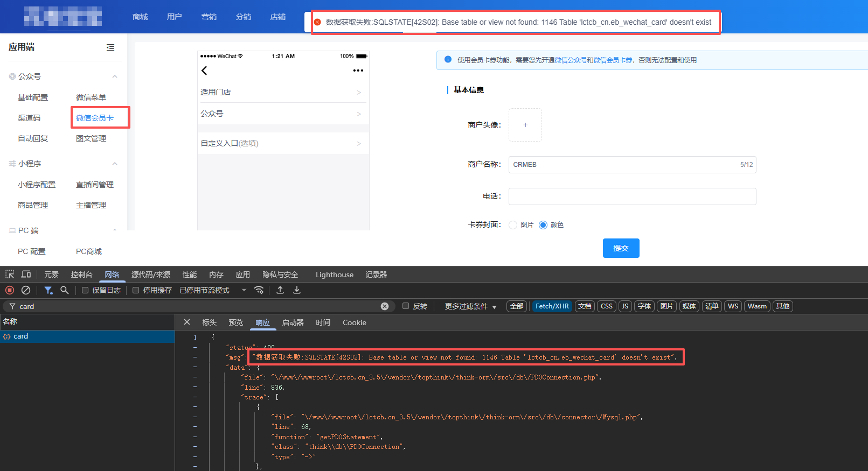
Task: Enable 停用缓存 checkbox
Action: point(136,290)
